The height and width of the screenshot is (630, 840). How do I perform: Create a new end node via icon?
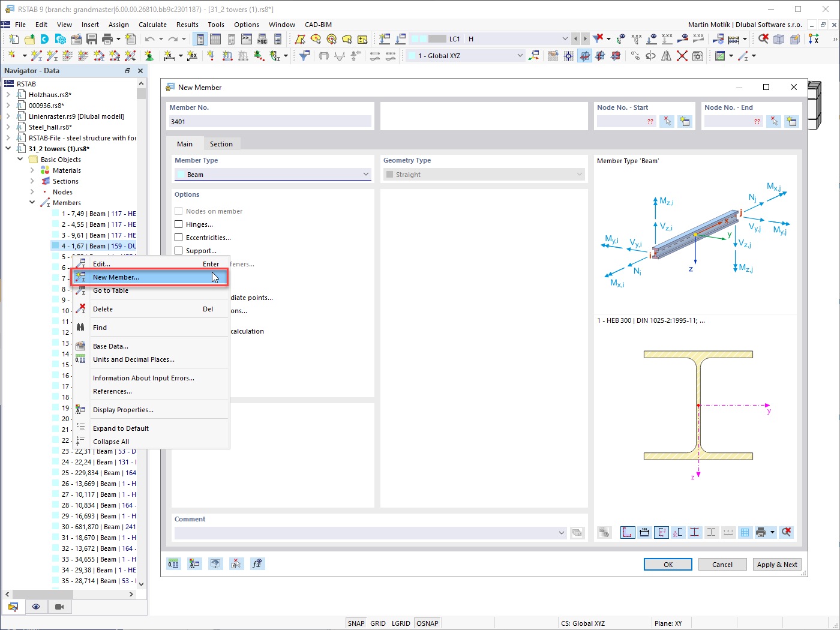791,122
